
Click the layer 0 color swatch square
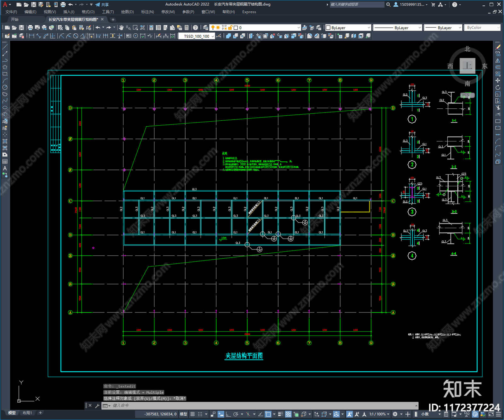pos(236,28)
